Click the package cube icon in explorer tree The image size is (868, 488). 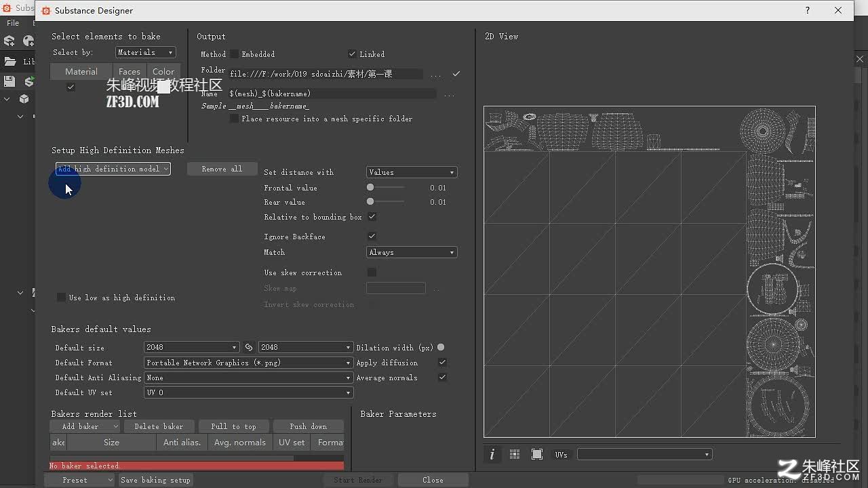[24, 99]
